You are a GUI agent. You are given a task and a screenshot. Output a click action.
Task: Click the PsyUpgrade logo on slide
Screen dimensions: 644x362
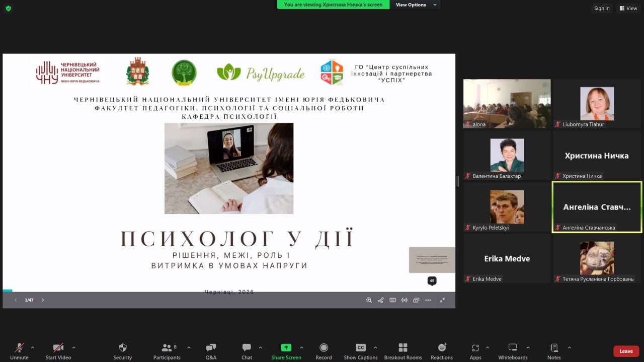coord(261,73)
